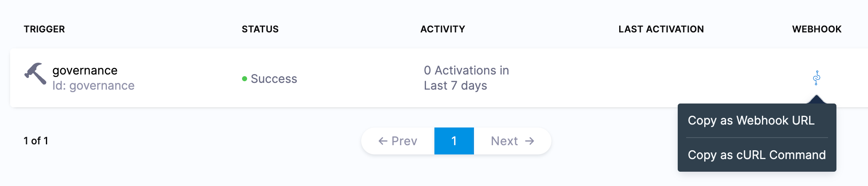
Task: Click the LAST ACTIVATION column header
Action: pos(661,29)
